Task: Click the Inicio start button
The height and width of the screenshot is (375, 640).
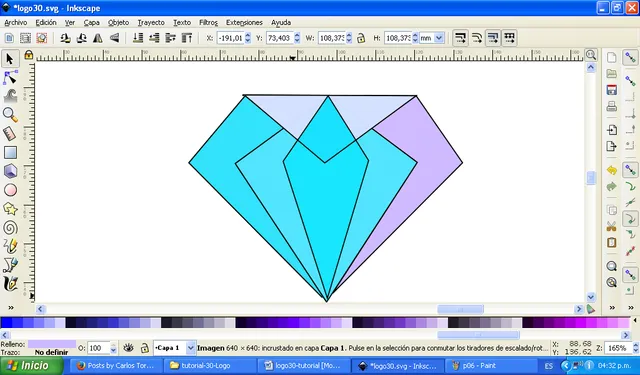Action: [31, 366]
